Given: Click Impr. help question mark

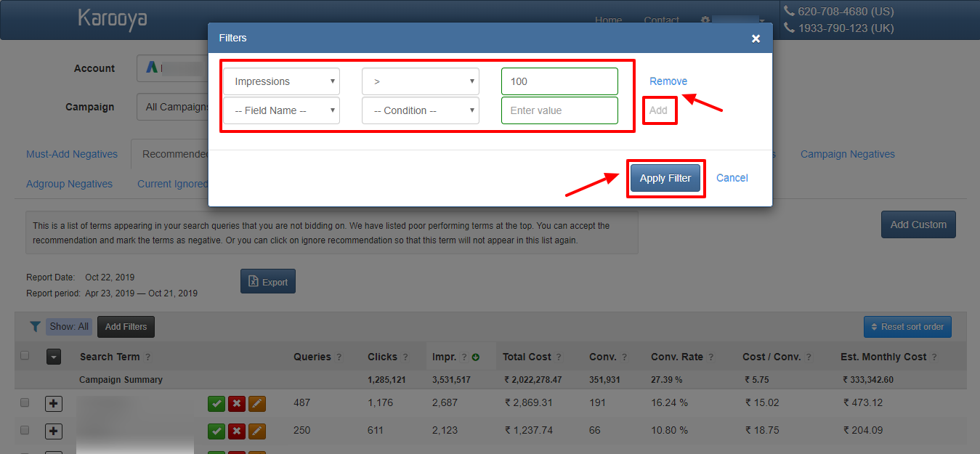Looking at the screenshot, I should (463, 357).
